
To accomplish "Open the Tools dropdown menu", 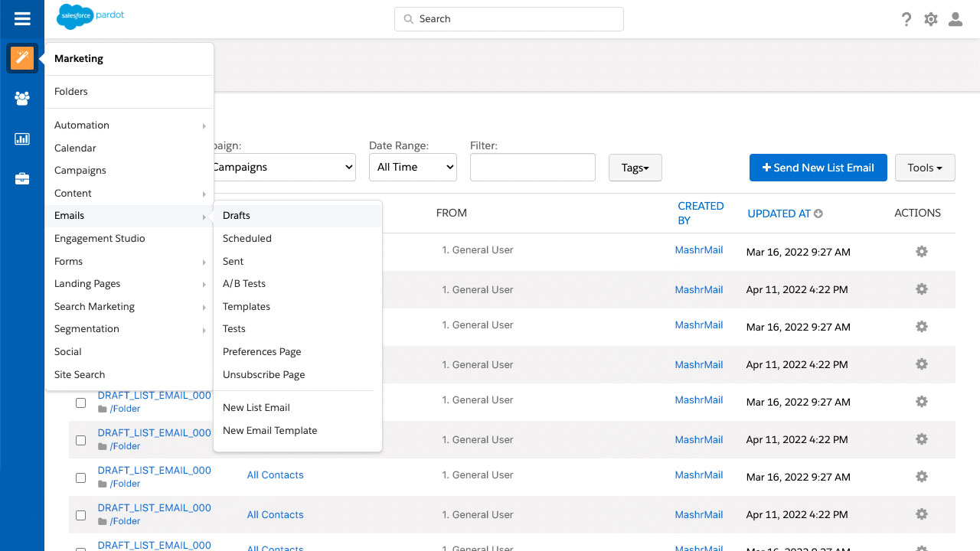I will click(x=924, y=168).
